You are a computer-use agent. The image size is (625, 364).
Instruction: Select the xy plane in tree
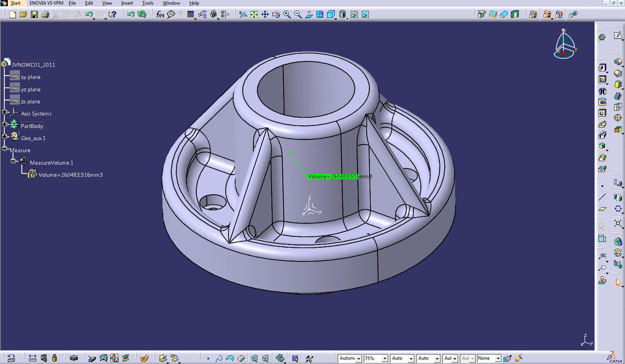click(30, 77)
